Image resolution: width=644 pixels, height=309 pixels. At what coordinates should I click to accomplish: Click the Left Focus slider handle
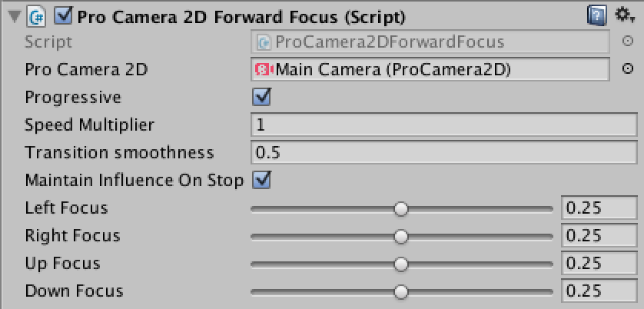(400, 209)
